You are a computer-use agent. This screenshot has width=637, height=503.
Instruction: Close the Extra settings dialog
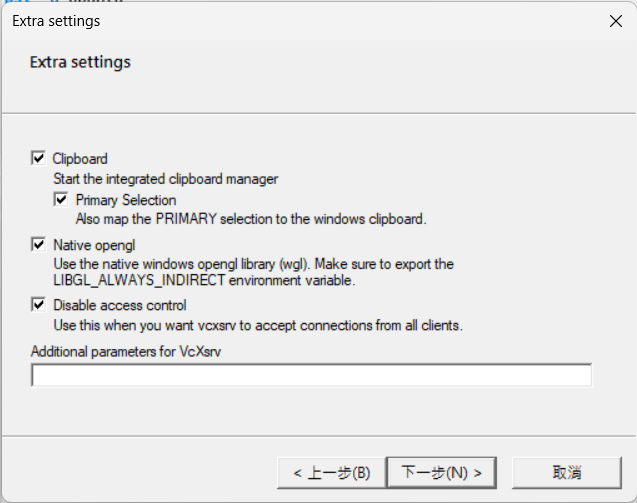point(614,20)
